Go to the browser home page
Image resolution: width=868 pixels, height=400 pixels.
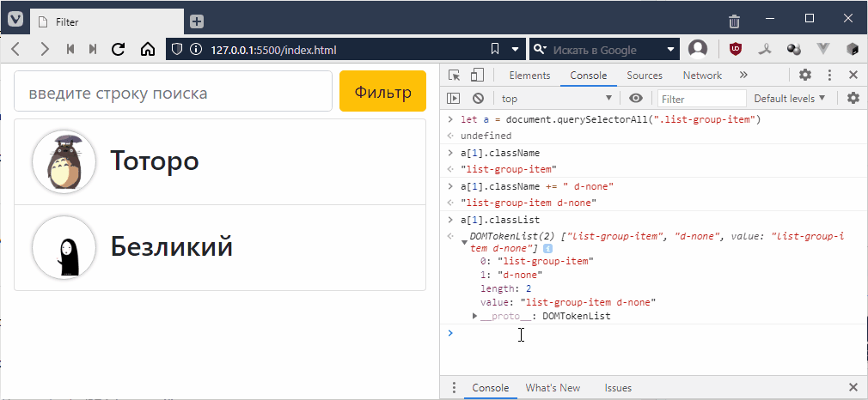147,50
